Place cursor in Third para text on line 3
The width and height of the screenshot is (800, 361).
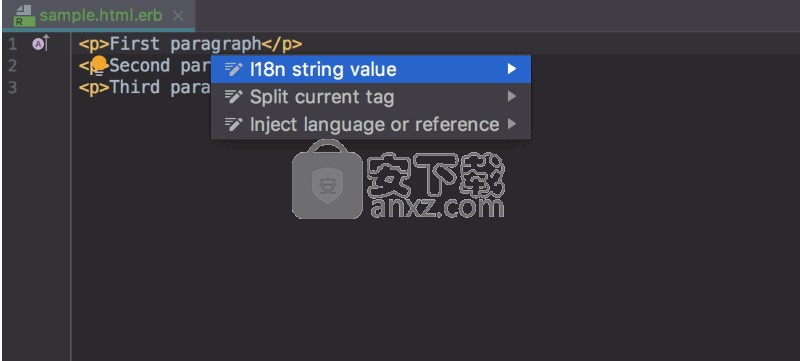(x=160, y=87)
